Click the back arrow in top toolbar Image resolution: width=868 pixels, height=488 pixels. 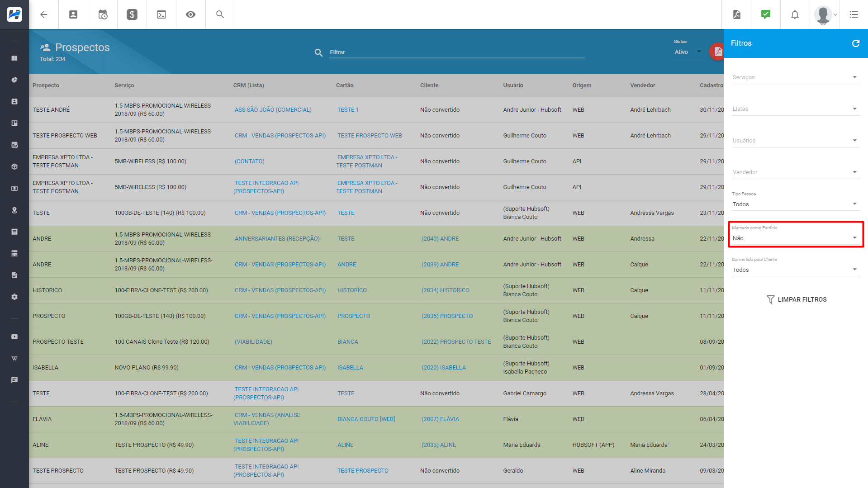point(44,14)
